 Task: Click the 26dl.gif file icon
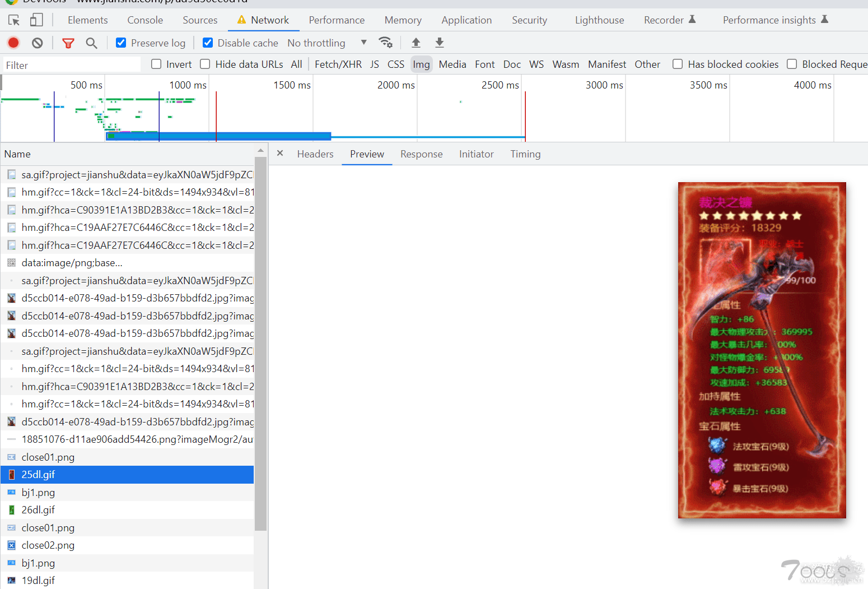(x=11, y=510)
